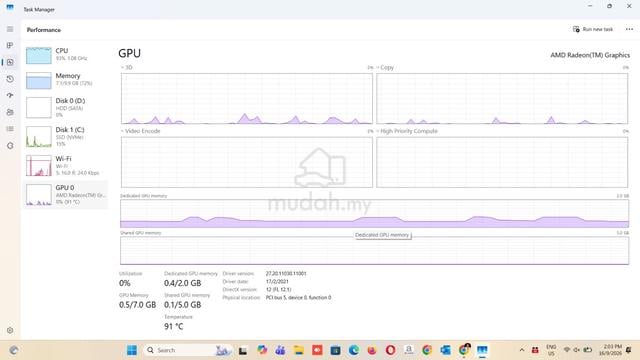
Task: Open the Video Encode graph dropdown
Action: 140,131
